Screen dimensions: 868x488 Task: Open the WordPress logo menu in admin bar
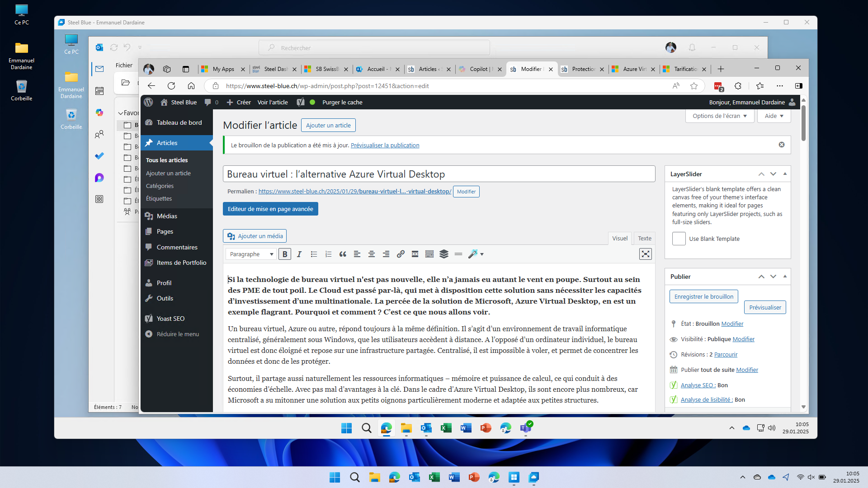[x=148, y=103]
